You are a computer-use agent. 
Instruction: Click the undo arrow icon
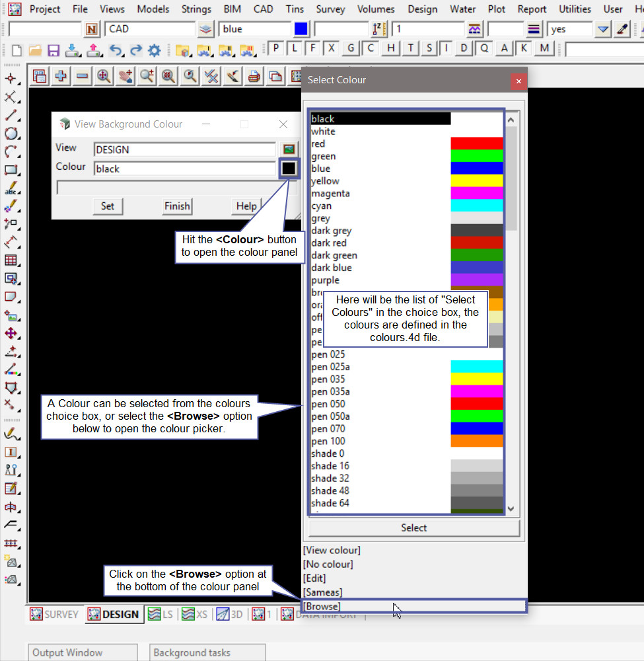(115, 50)
